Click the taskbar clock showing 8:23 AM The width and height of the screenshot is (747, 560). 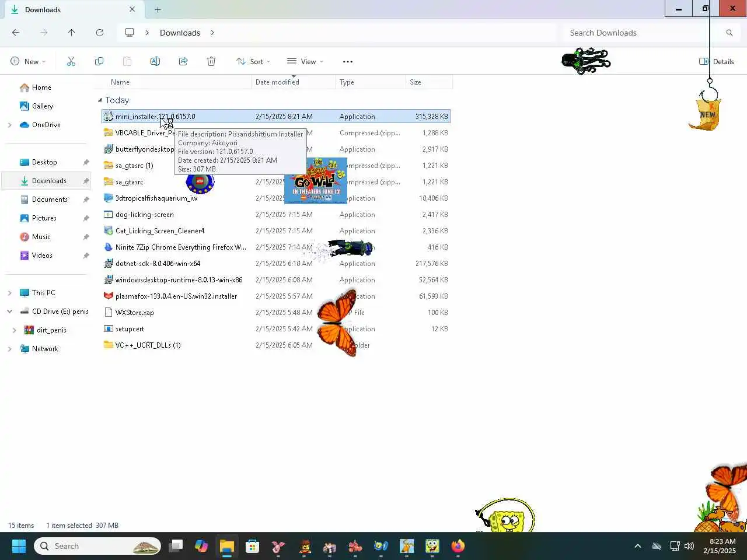point(720,546)
